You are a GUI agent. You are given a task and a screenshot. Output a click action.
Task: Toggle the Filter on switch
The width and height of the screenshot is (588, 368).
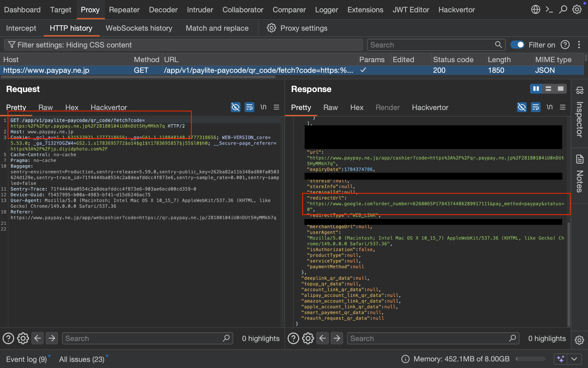click(518, 45)
